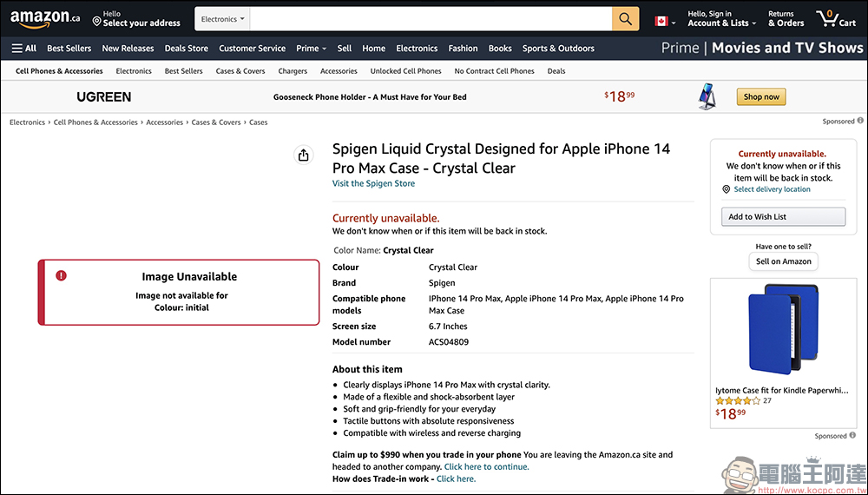Open Books category
The height and width of the screenshot is (495, 868).
pyautogui.click(x=500, y=48)
